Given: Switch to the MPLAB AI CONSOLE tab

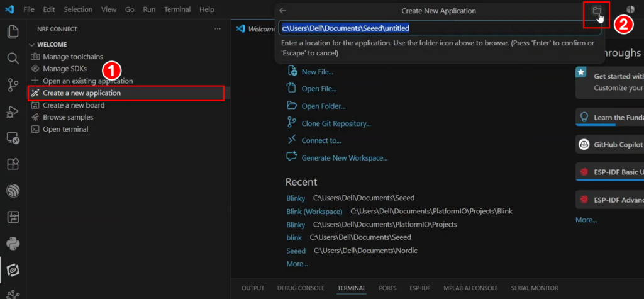Looking at the screenshot, I should pos(470,288).
